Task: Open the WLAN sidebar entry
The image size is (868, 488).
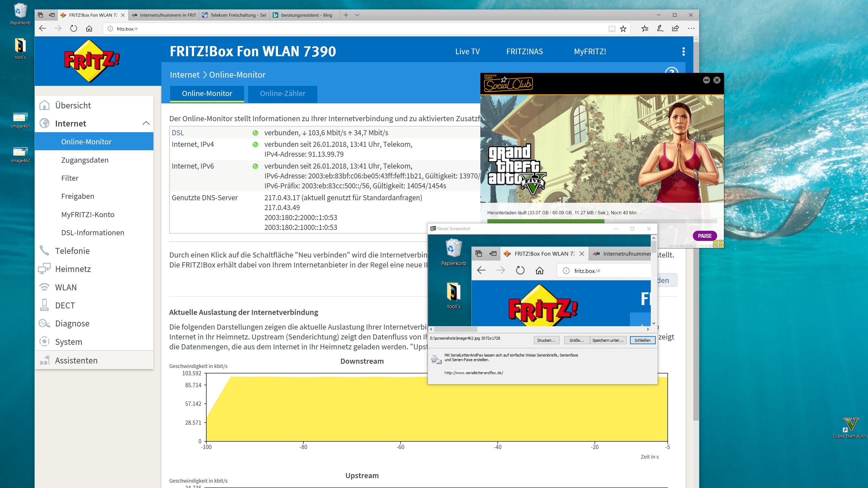Action: tap(66, 287)
